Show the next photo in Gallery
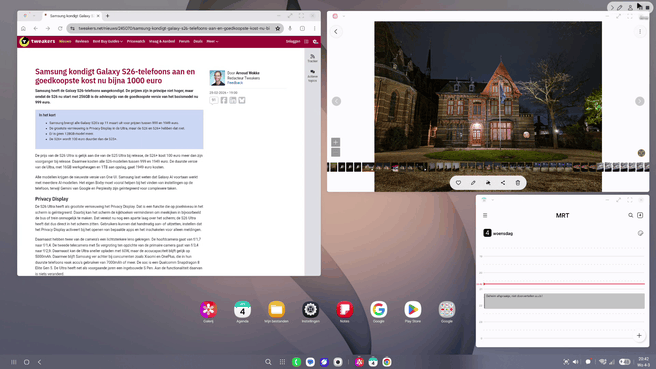Viewport: 656px width, 369px height. [640, 101]
